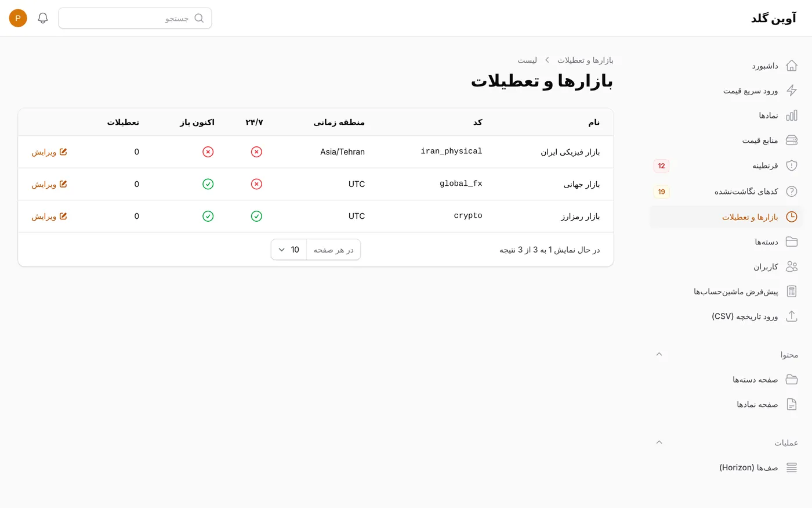The image size is (812, 508).
Task: Click the clock icon for بازارها و تعطیلات
Action: pyautogui.click(x=792, y=217)
